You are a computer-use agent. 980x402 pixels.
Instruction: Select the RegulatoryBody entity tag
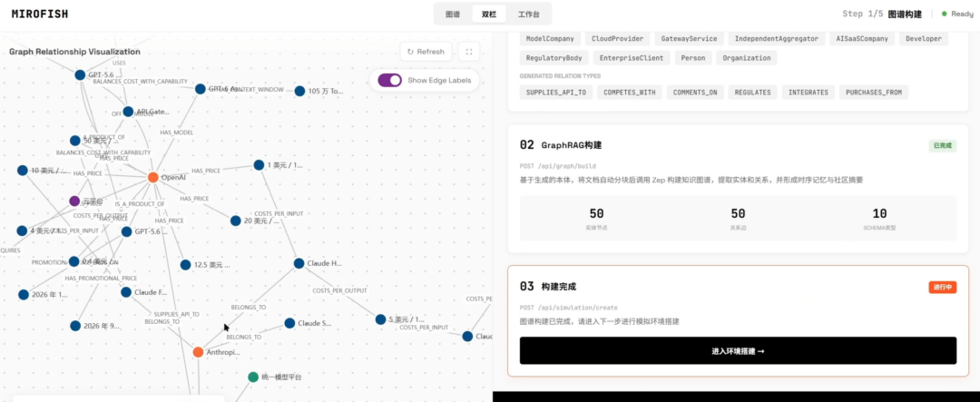coord(554,58)
